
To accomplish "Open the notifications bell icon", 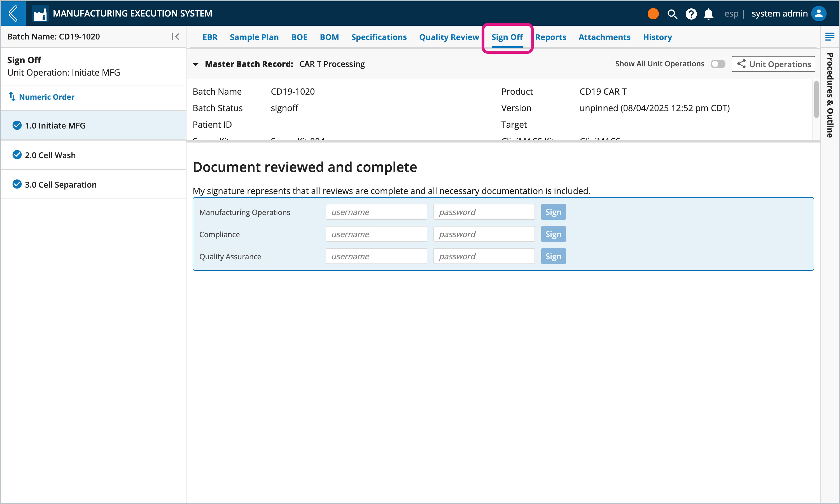I will [x=708, y=14].
